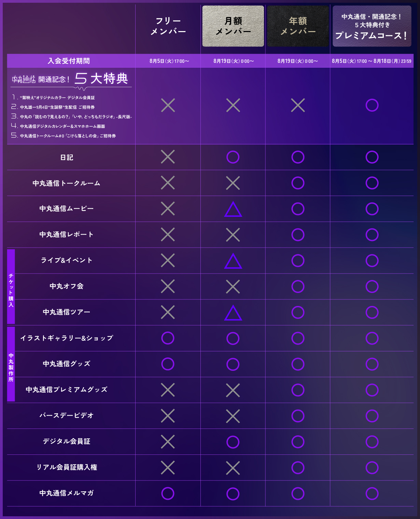Click the 中丸製作所 vertical label bar

click(11, 364)
